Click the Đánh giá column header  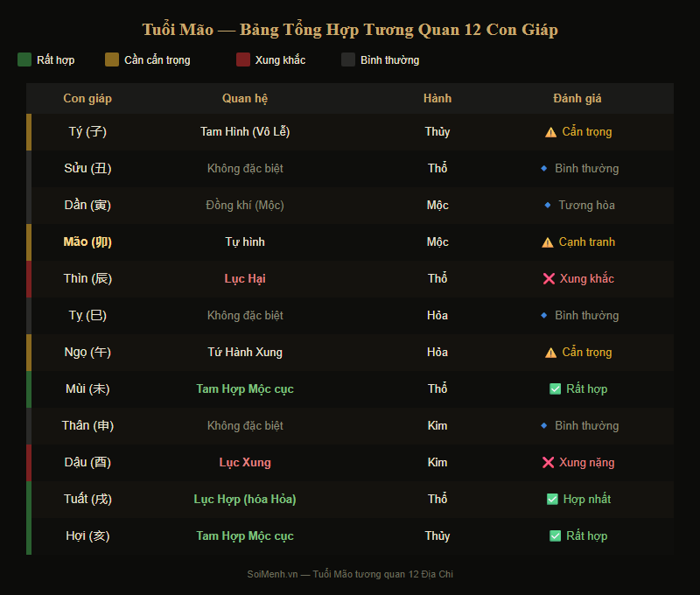pyautogui.click(x=577, y=99)
